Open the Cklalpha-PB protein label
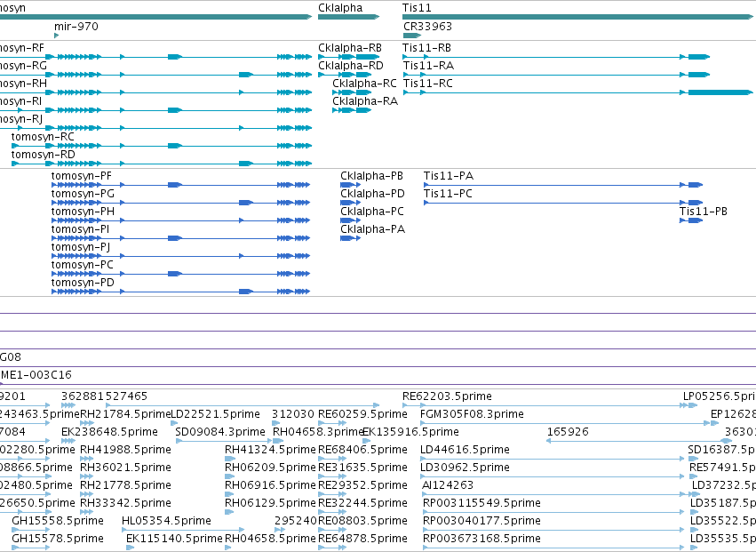The height and width of the screenshot is (552, 756). point(371,176)
